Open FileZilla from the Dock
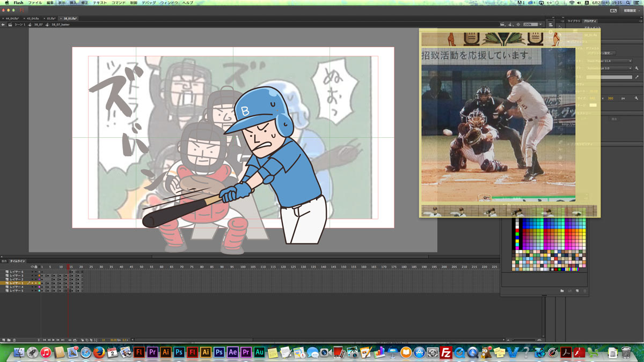644x362 pixels. [x=446, y=352]
